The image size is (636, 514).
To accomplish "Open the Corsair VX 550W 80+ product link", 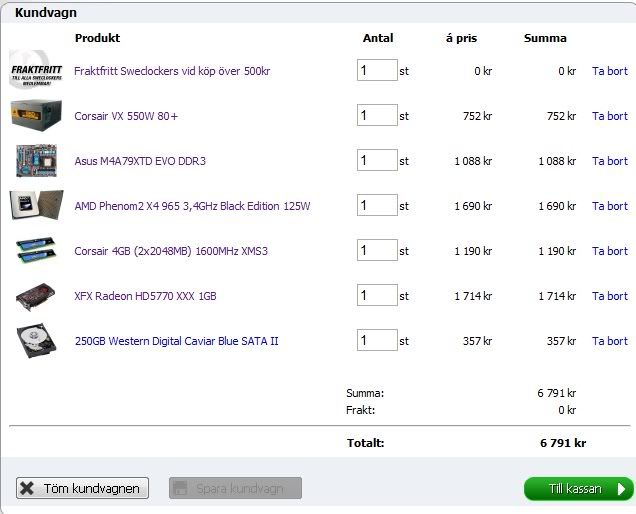I will coord(126,116).
